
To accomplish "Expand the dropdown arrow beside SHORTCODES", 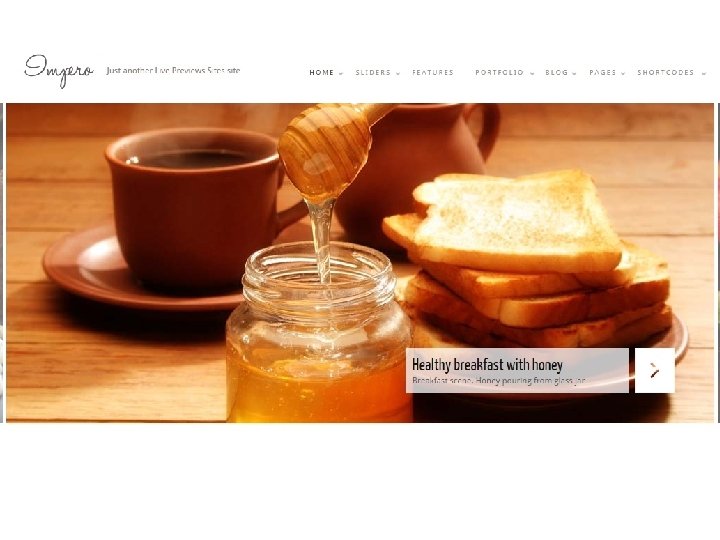I will coord(703,73).
